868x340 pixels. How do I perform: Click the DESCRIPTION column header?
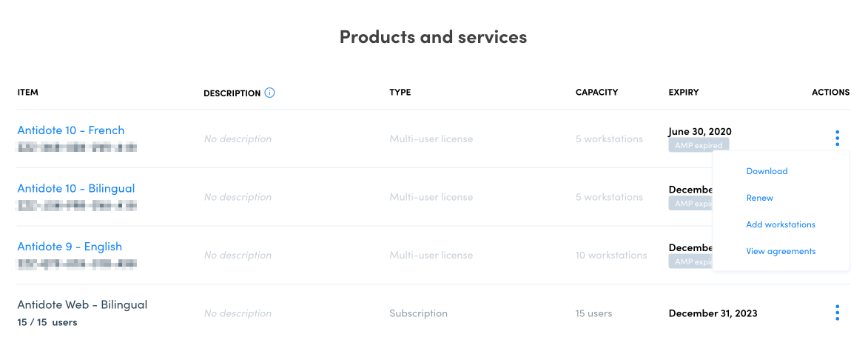pyautogui.click(x=232, y=93)
